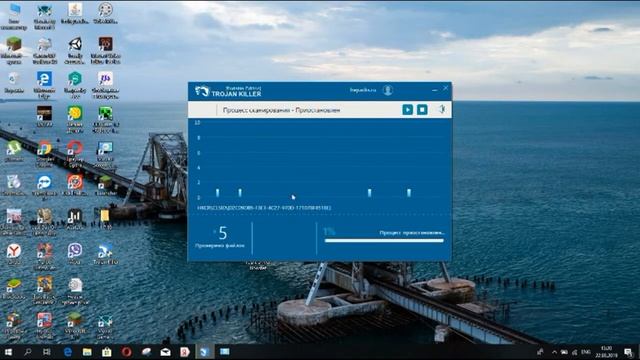Open the This PC desktop icon
The image size is (640, 360).
click(14, 16)
